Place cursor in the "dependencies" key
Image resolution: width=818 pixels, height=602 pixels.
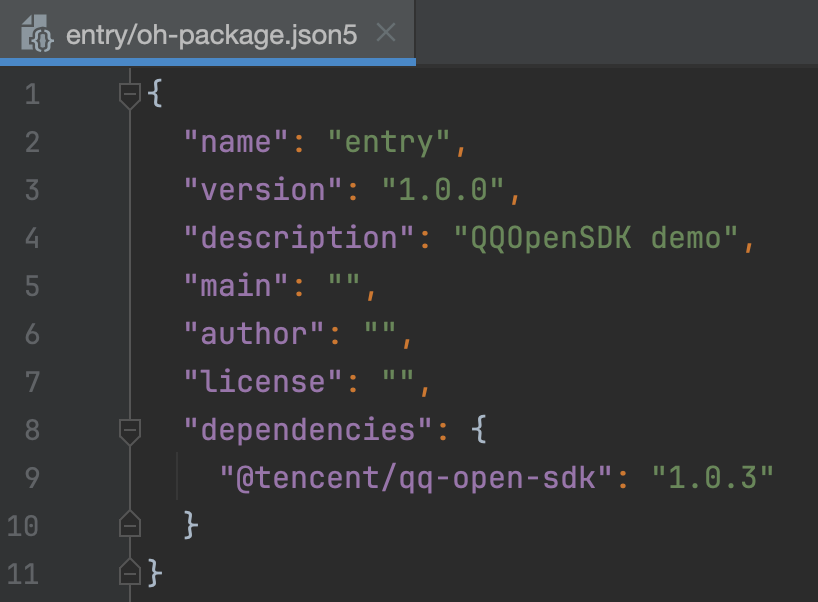click(x=308, y=430)
